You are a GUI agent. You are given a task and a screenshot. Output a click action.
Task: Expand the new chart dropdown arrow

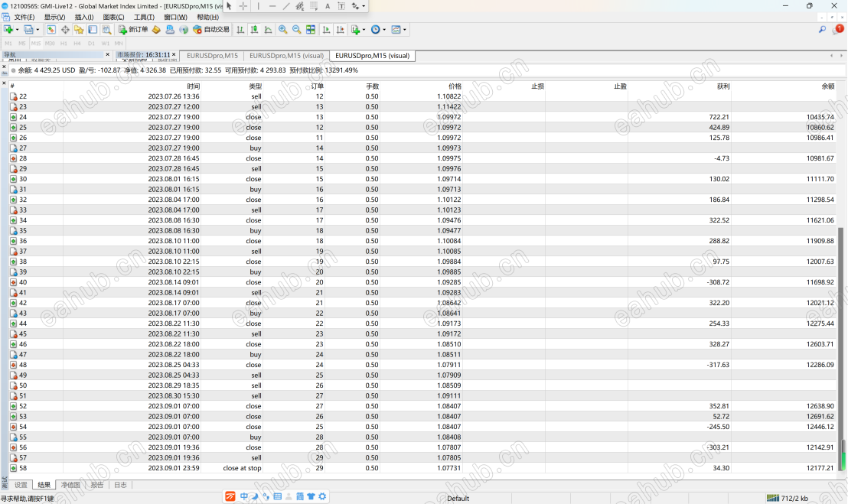(18, 30)
